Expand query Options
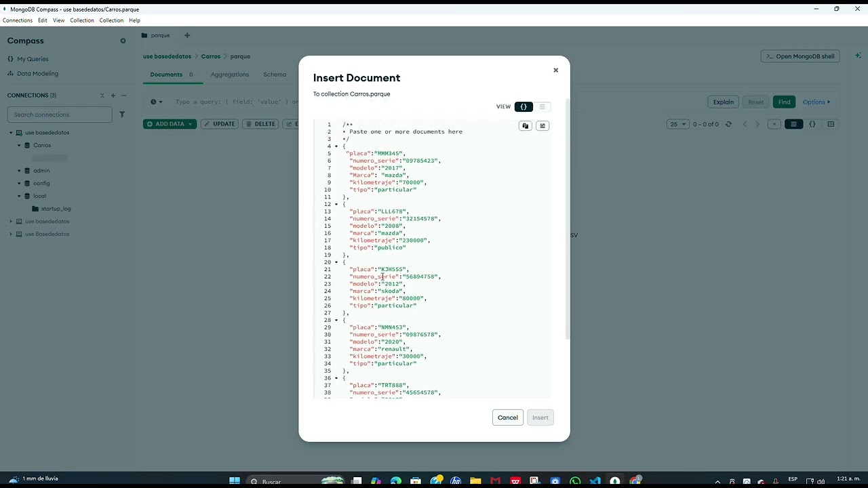The height and width of the screenshot is (488, 868). pyautogui.click(x=816, y=102)
